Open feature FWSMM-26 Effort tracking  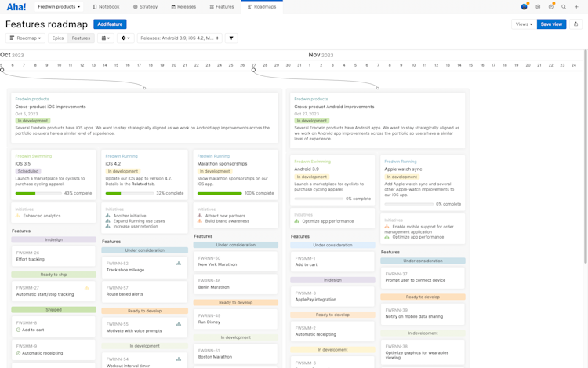pos(53,257)
